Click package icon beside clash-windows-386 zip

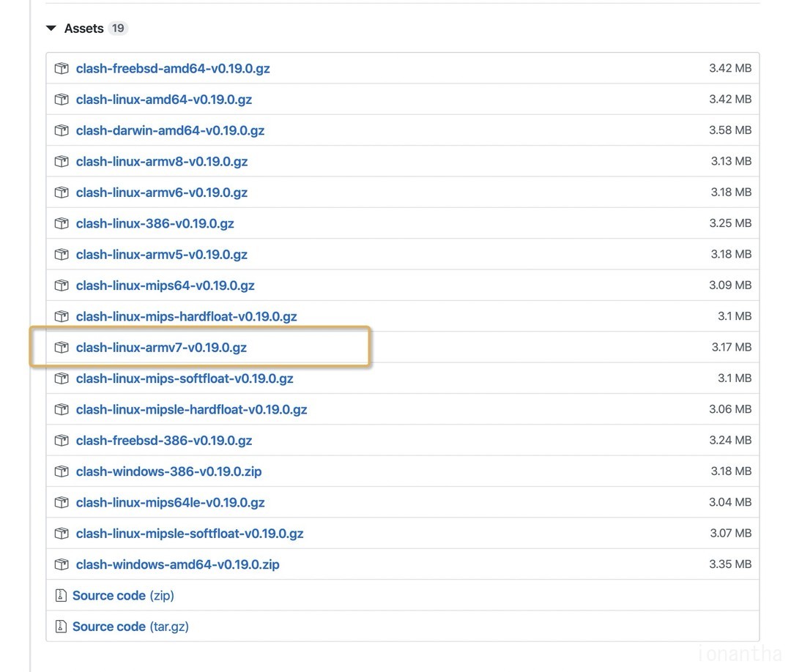pos(62,471)
